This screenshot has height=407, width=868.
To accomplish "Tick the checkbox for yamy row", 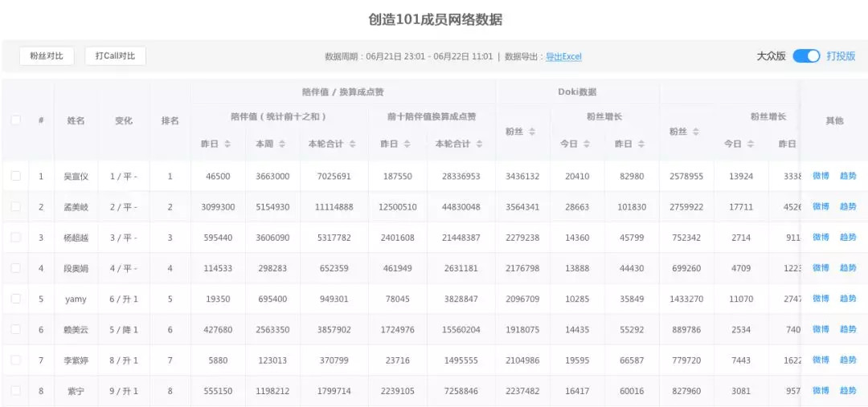I will (x=15, y=299).
